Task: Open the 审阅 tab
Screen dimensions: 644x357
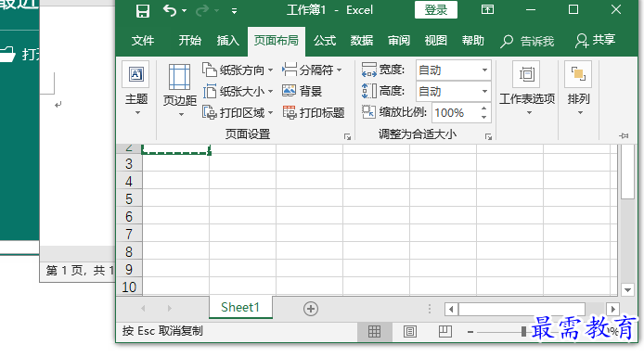Action: click(x=398, y=41)
